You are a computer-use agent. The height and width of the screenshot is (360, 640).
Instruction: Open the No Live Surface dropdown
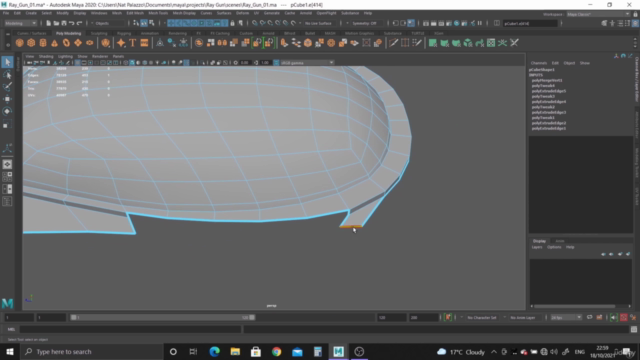pyautogui.click(x=319, y=23)
